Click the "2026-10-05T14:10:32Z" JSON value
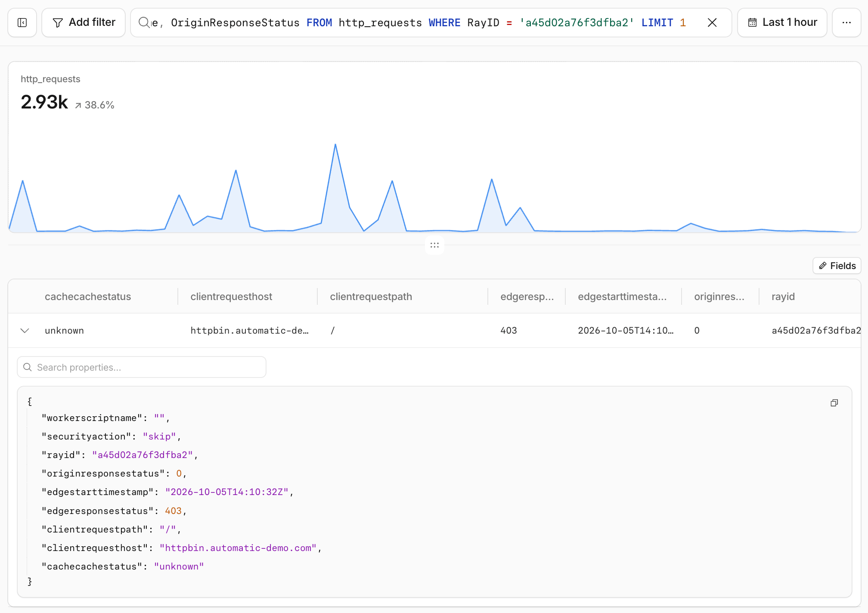The width and height of the screenshot is (868, 613). 227,492
